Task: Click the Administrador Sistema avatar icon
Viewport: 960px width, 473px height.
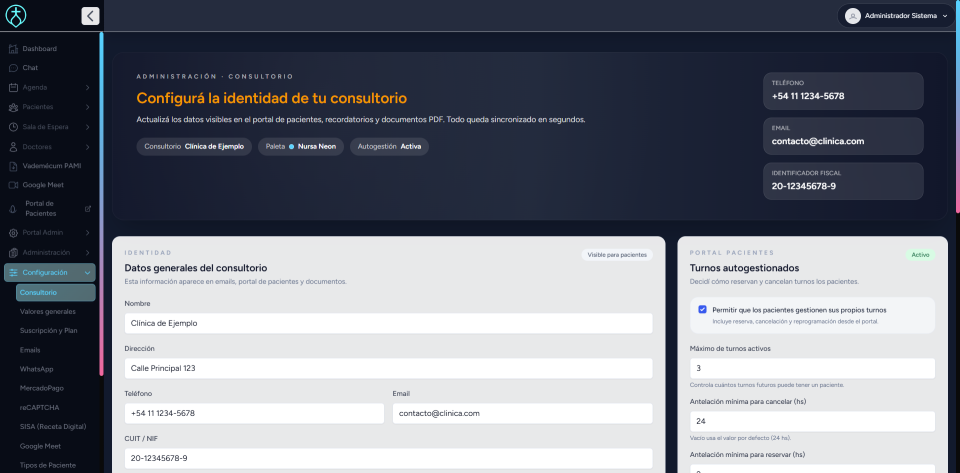Action: pyautogui.click(x=852, y=16)
